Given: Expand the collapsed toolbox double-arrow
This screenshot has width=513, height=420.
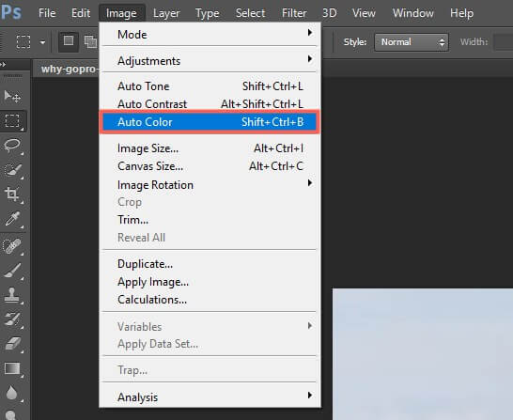Looking at the screenshot, I should click(3, 65).
